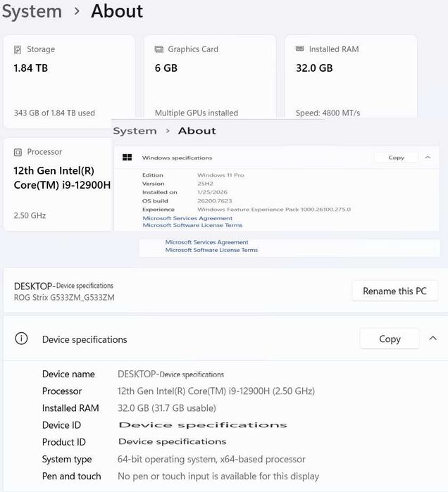448x492 pixels.
Task: Click the Windows logo in Windows specifications
Action: (127, 158)
